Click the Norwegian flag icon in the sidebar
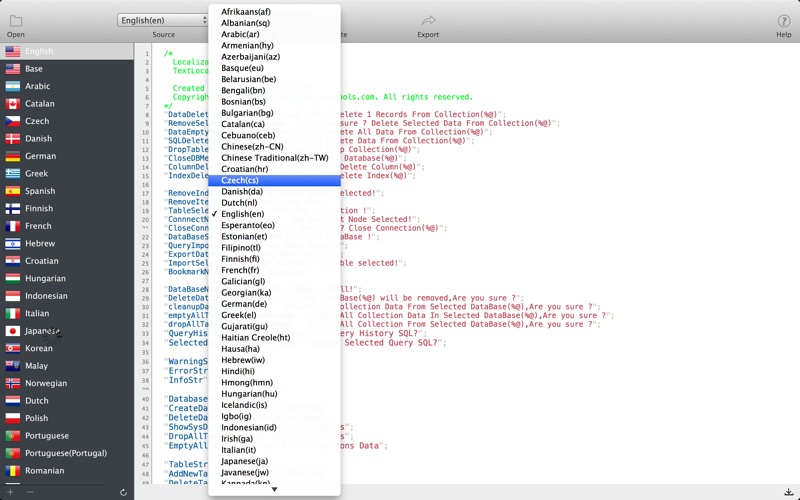The height and width of the screenshot is (500, 800). click(x=13, y=383)
